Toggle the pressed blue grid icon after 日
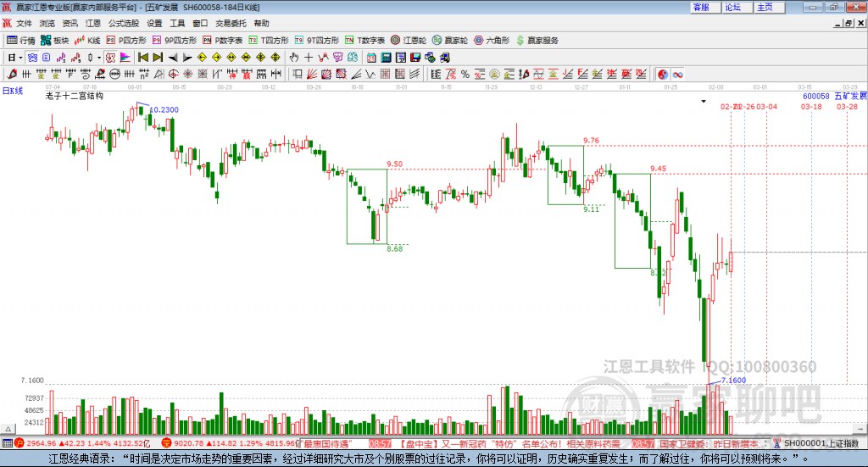 click(x=33, y=58)
